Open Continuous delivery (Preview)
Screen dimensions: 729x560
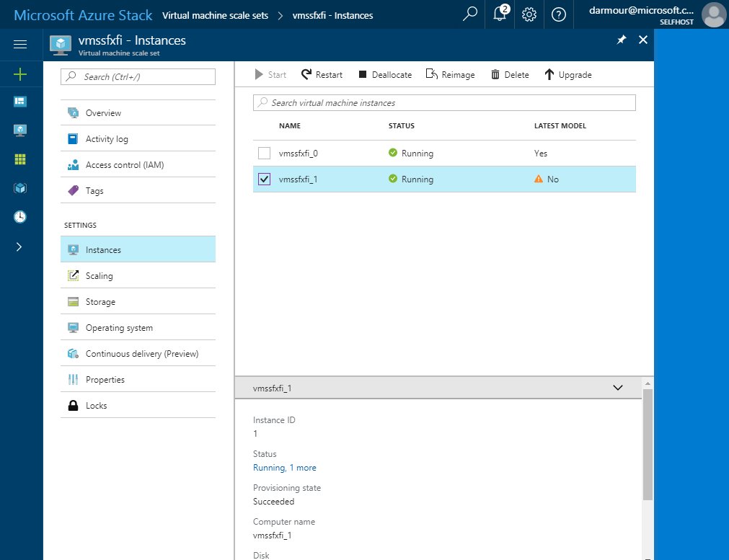(x=138, y=354)
